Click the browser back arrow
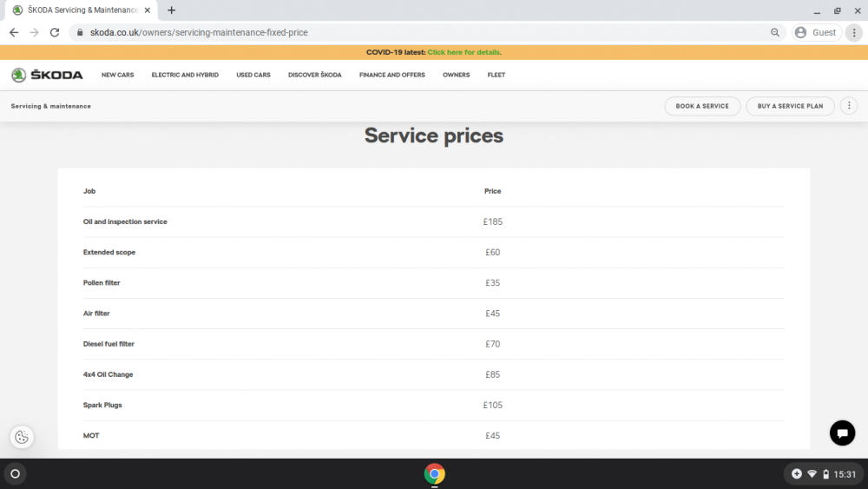 coord(14,33)
